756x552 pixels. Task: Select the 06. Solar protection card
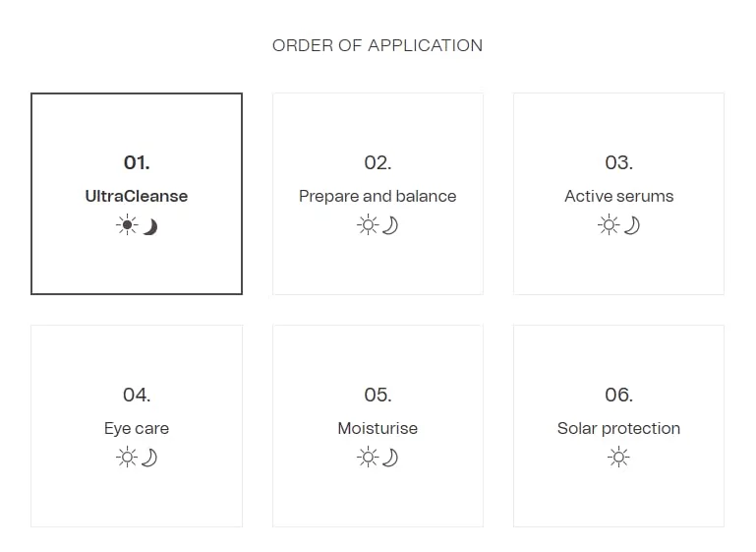point(618,426)
